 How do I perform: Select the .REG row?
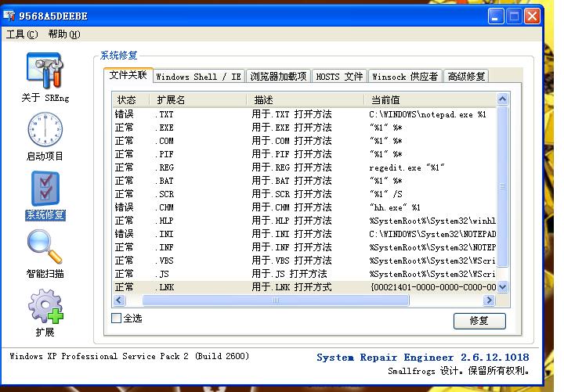pos(304,167)
